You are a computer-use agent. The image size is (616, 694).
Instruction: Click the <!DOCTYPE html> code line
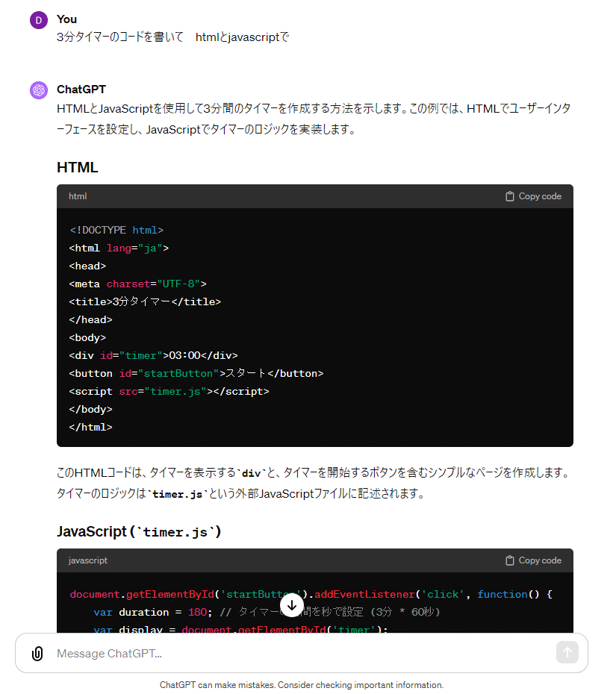116,230
